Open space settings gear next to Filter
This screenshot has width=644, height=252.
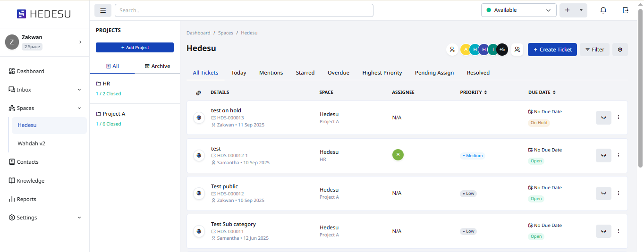620,50
